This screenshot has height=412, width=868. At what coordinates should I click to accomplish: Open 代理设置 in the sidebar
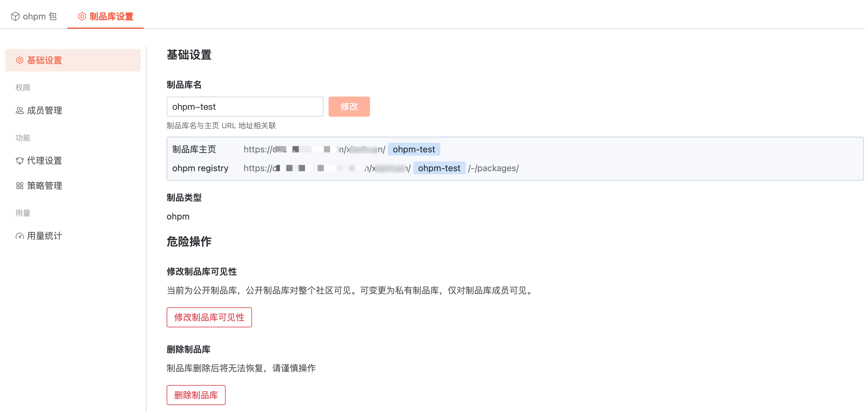(x=44, y=161)
